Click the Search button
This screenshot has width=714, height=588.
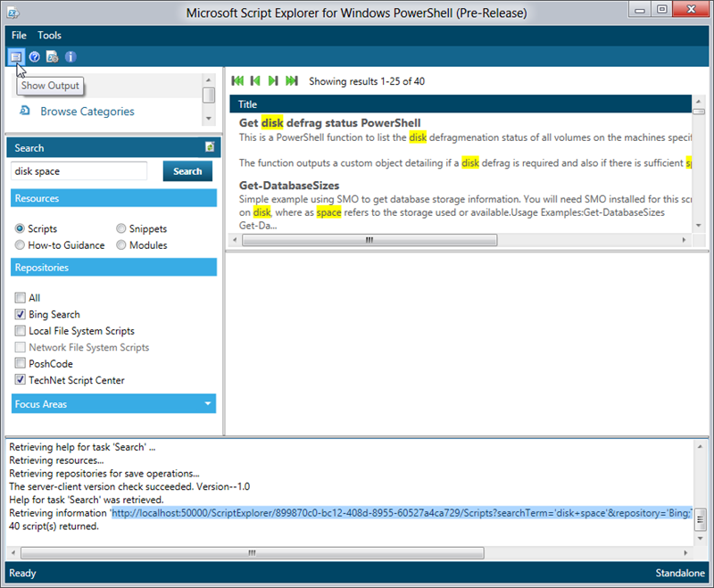187,171
